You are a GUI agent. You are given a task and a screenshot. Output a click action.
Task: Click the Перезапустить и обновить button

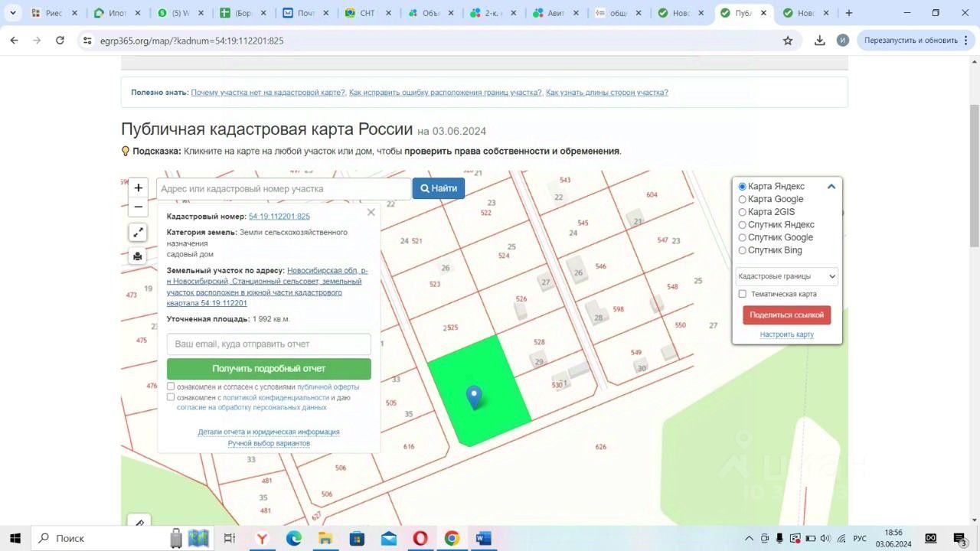click(x=911, y=41)
